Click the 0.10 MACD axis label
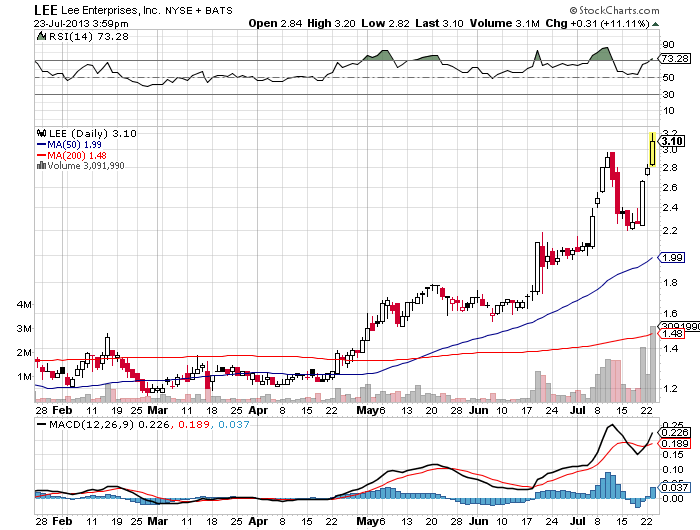 click(x=673, y=470)
